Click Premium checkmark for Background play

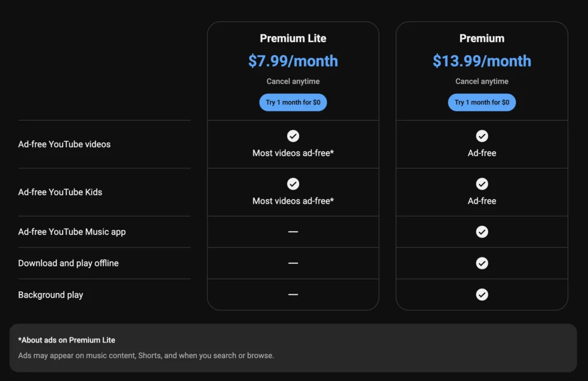(x=482, y=295)
